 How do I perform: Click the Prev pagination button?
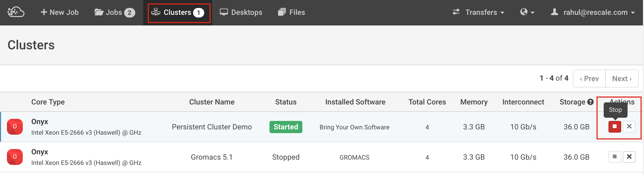point(589,78)
